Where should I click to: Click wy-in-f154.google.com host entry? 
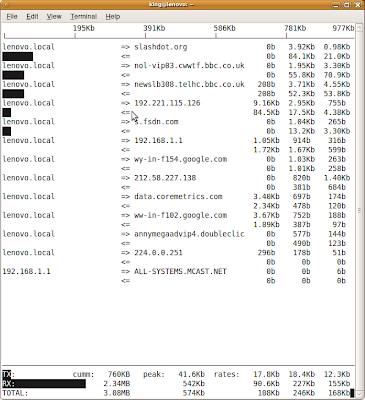tap(181, 159)
